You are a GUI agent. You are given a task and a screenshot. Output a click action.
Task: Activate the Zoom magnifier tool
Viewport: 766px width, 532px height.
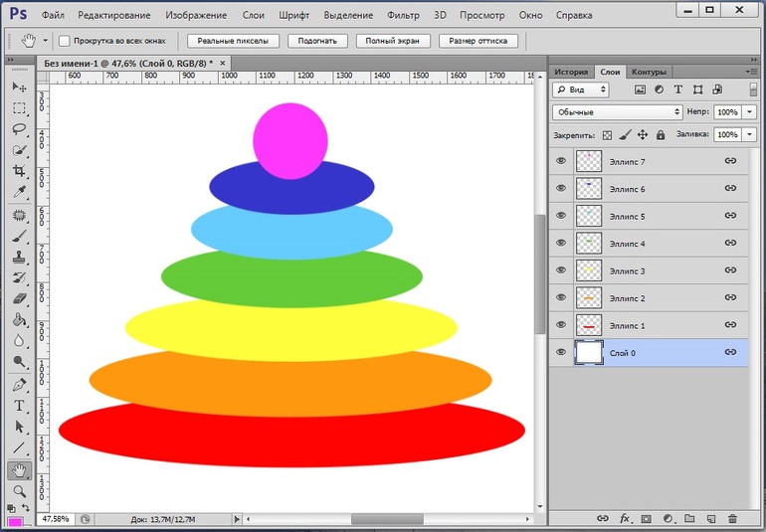[x=19, y=491]
